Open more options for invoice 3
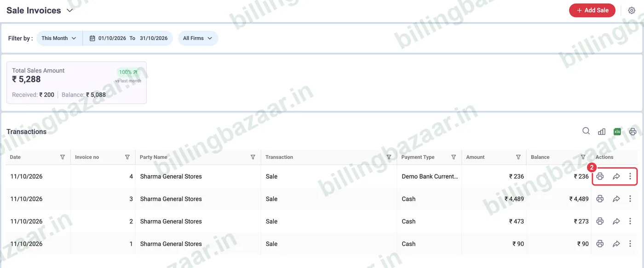This screenshot has width=644, height=268. [x=630, y=199]
